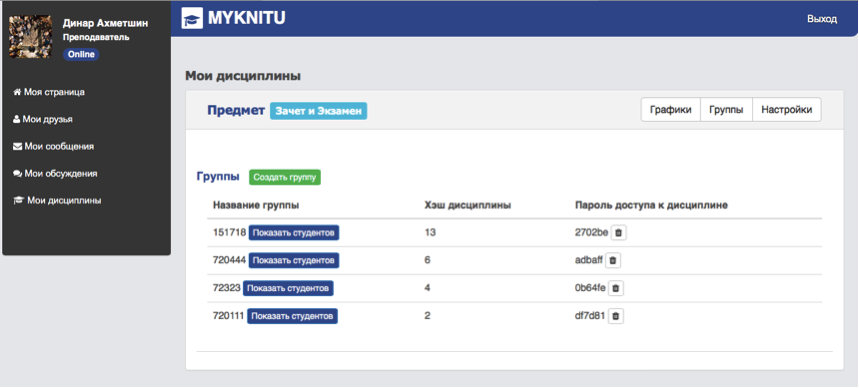
Task: Show students of group 720111
Action: pyautogui.click(x=293, y=316)
